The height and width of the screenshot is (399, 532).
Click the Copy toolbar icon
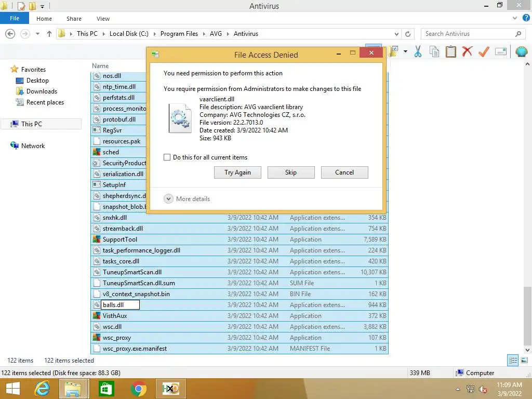[x=434, y=52]
